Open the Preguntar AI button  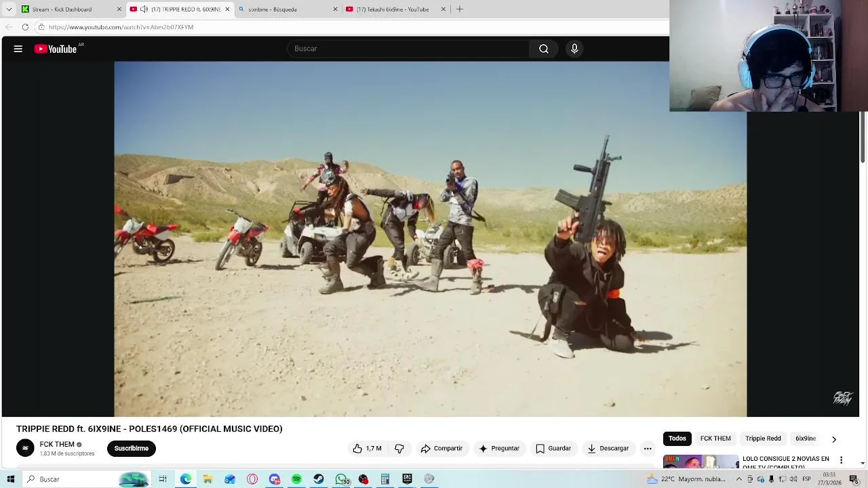(x=499, y=449)
